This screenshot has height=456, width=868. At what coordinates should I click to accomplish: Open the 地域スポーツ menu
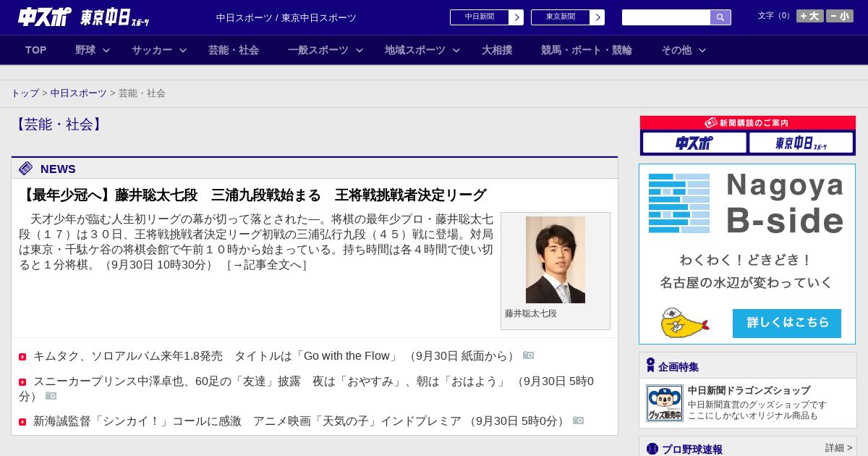click(415, 50)
